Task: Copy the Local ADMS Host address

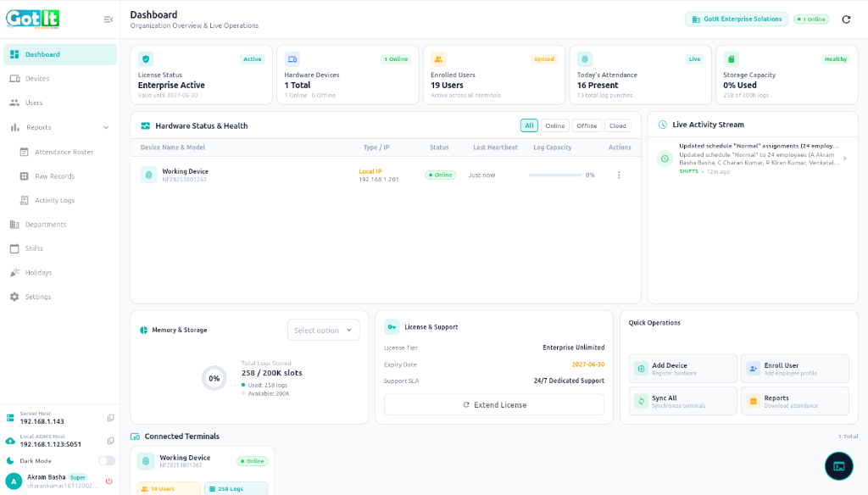Action: [111, 441]
